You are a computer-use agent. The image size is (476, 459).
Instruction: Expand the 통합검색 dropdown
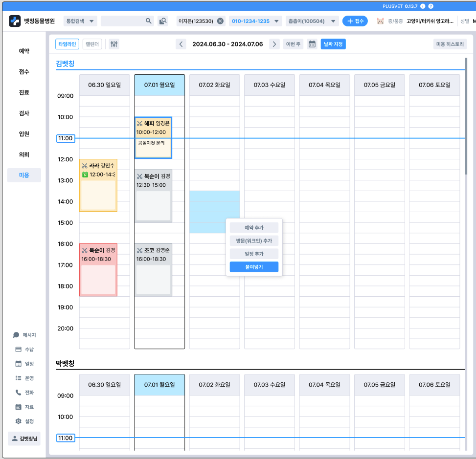[80, 21]
